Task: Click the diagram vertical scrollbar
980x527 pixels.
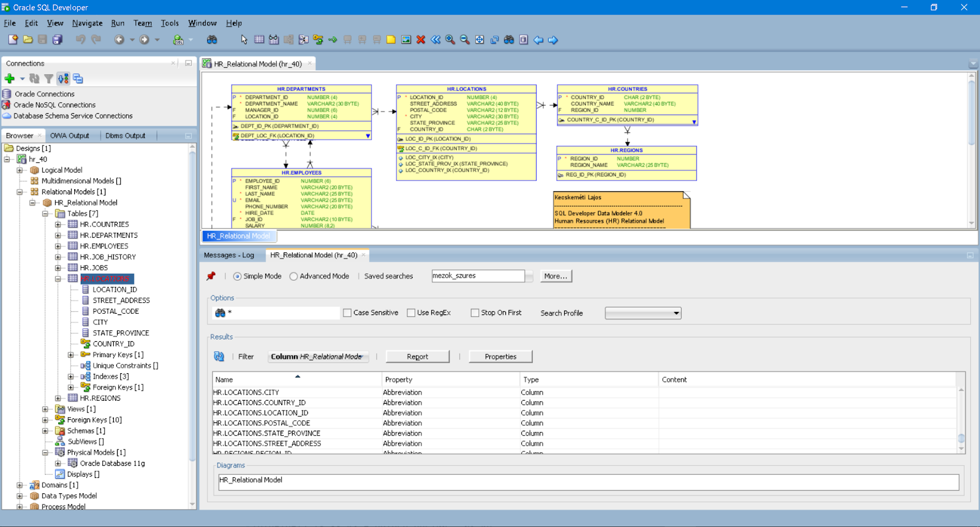Action: tap(971, 150)
